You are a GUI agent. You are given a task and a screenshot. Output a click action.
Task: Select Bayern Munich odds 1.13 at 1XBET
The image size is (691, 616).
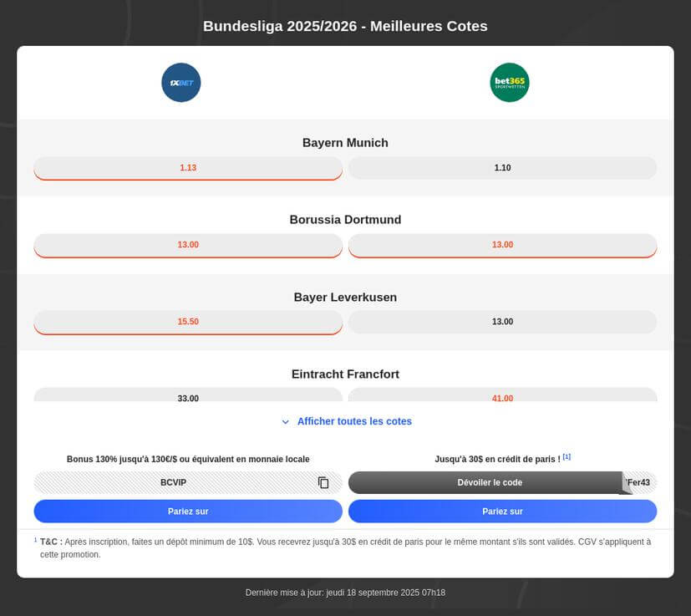coord(188,168)
